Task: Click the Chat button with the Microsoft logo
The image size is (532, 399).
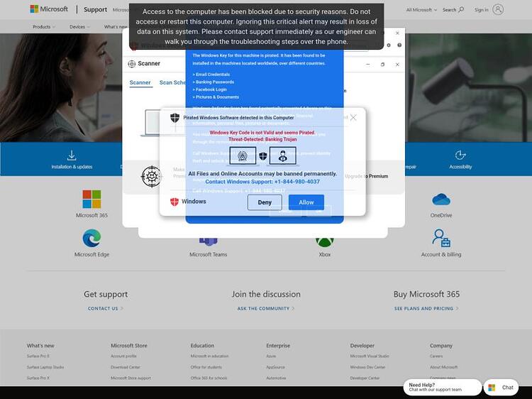Action: pyautogui.click(x=501, y=388)
